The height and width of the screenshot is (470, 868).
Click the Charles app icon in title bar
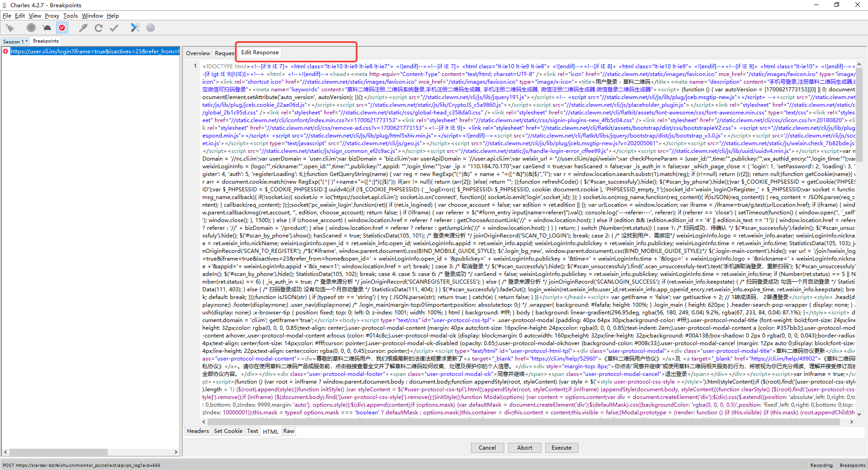pyautogui.click(x=5, y=5)
